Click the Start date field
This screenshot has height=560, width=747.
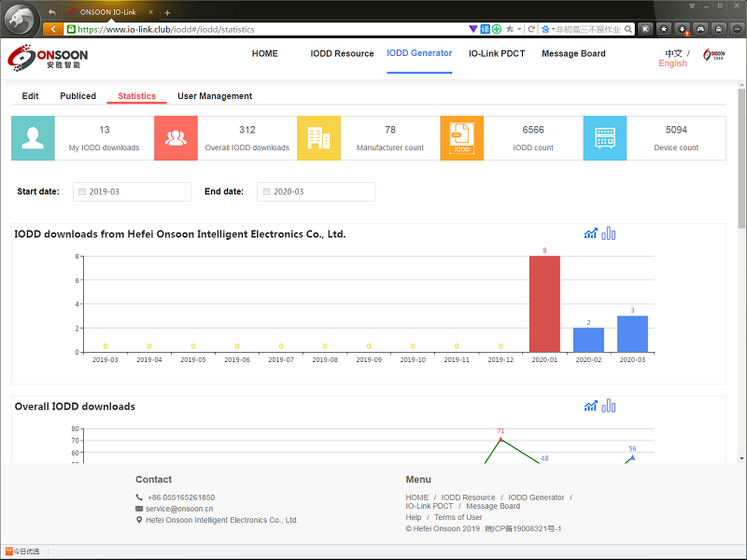(x=132, y=191)
